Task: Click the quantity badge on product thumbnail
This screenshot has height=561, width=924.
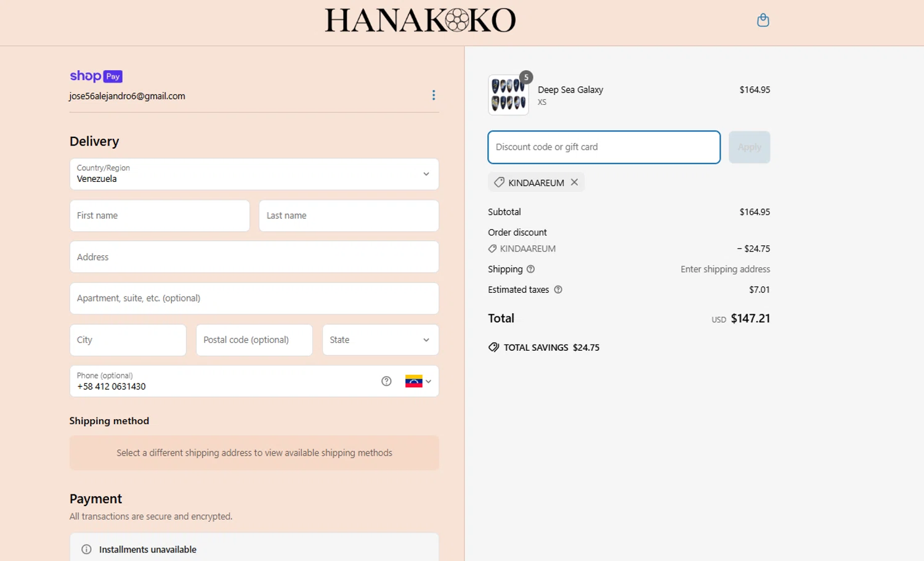Action: coord(526,77)
